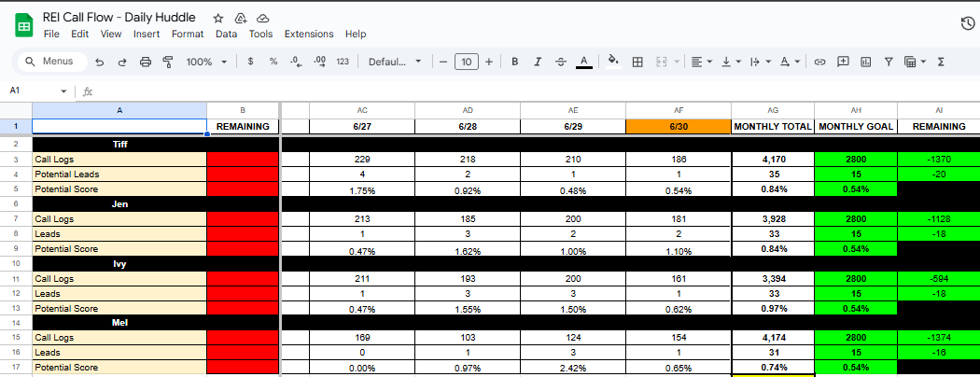
Task: Open the Name box dropdown arrow
Action: 63,91
